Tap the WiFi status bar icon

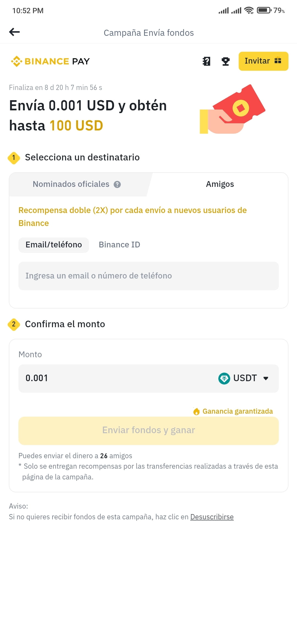(249, 10)
